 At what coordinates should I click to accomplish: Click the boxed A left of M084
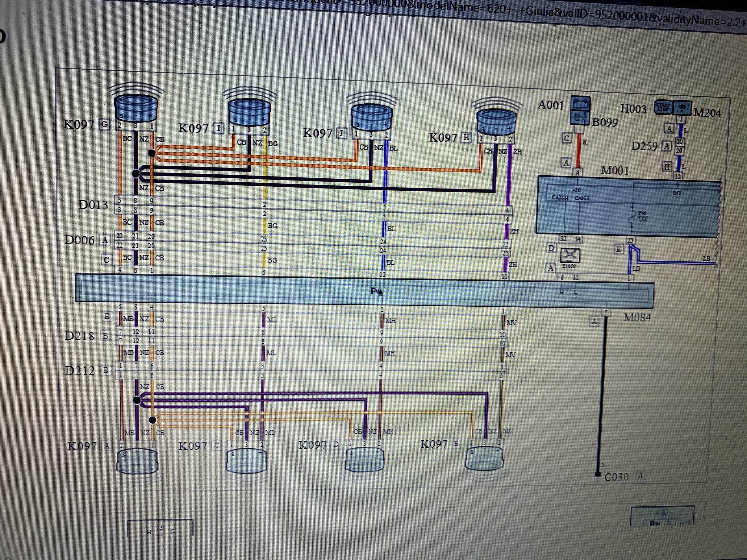pos(594,321)
